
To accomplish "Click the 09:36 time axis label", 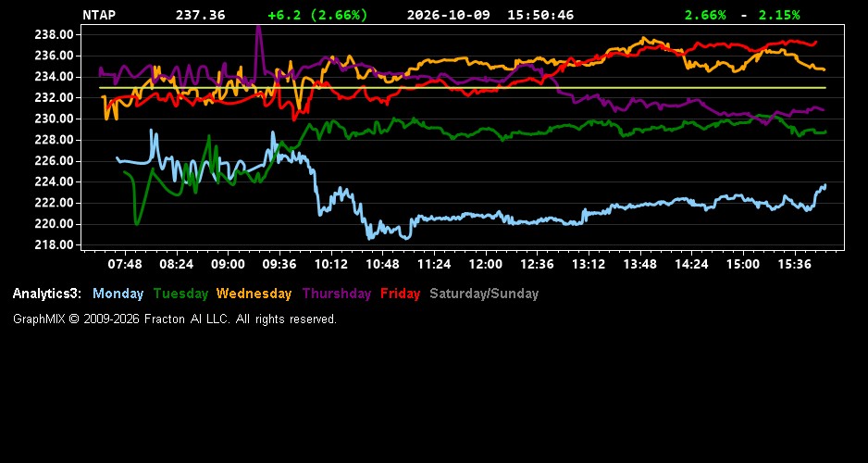I will tap(279, 264).
